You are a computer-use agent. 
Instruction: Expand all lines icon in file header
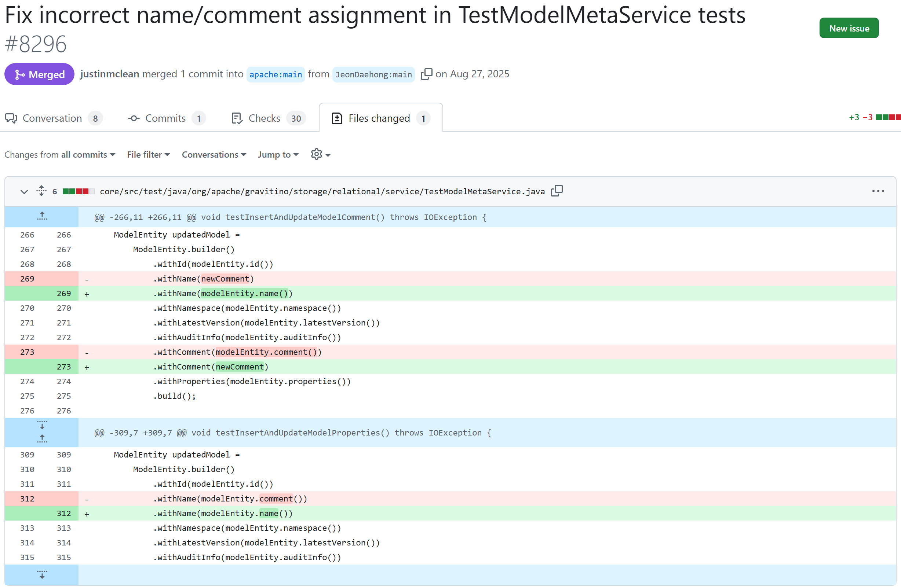[42, 191]
